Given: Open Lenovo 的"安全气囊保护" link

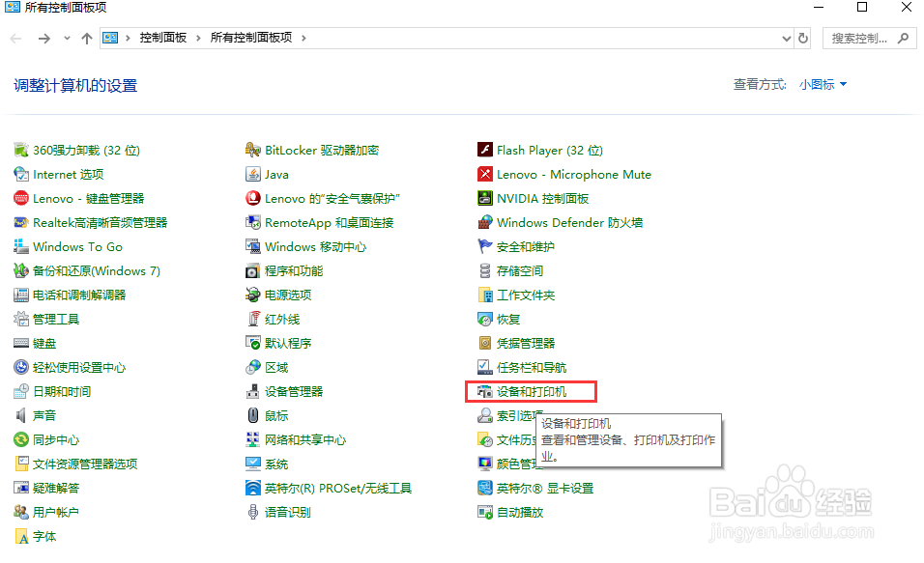Looking at the screenshot, I should tap(332, 199).
